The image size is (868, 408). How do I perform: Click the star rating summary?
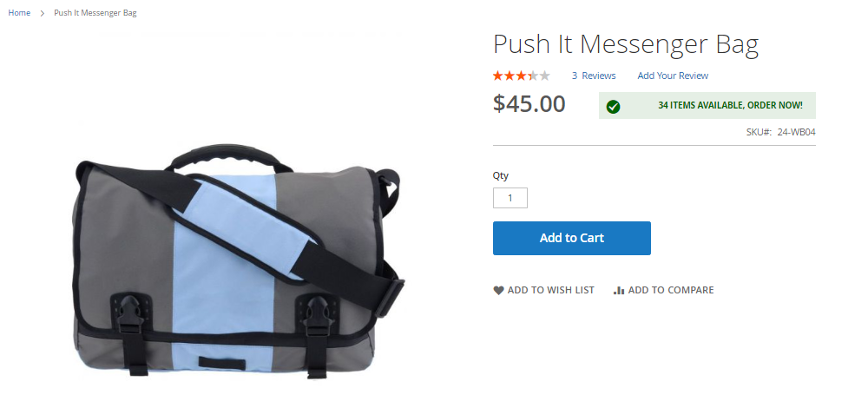pos(522,76)
